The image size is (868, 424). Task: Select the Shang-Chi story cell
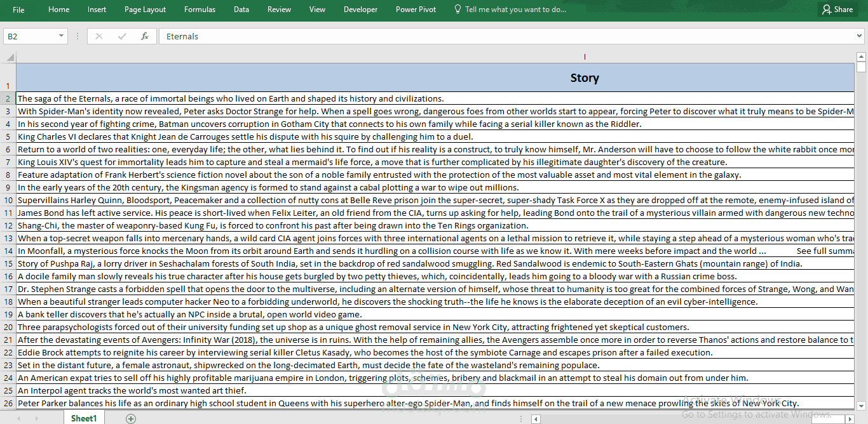pyautogui.click(x=435, y=225)
